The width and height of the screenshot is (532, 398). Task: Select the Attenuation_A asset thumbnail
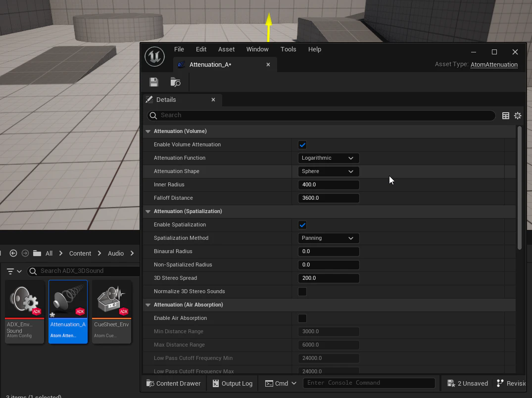pyautogui.click(x=68, y=312)
